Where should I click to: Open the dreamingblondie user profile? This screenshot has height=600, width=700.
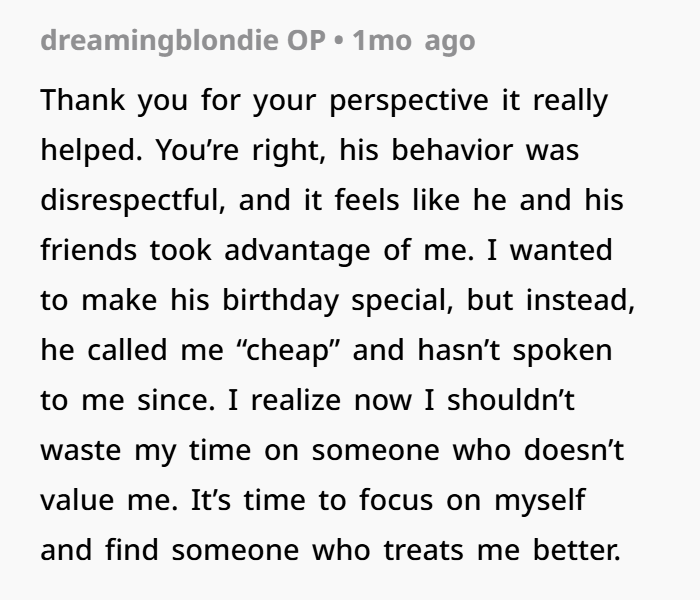[159, 41]
